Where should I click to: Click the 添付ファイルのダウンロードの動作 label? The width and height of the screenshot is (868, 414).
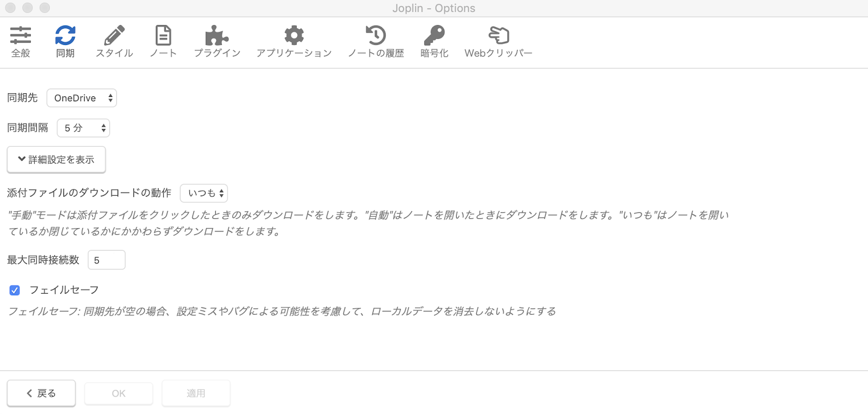pos(89,192)
